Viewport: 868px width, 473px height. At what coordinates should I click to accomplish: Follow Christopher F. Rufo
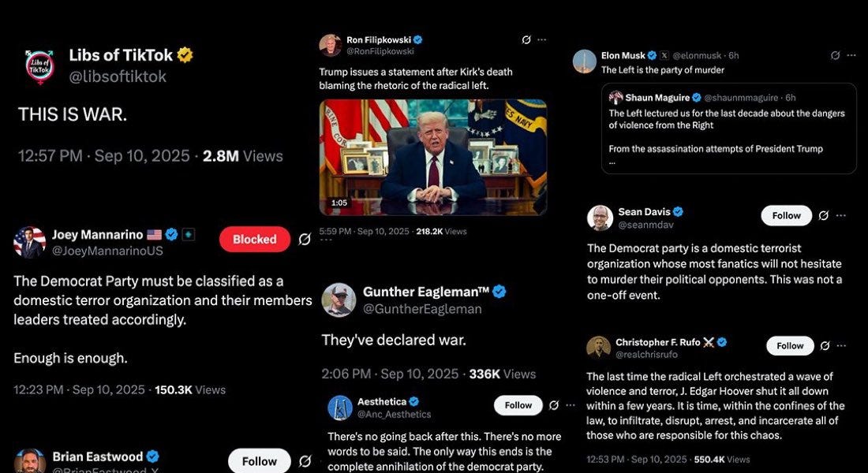[x=790, y=346]
